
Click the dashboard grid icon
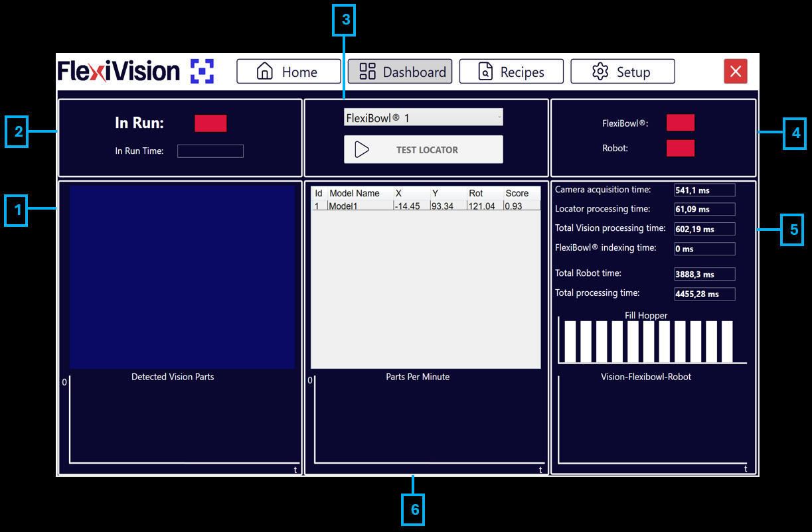pyautogui.click(x=367, y=72)
